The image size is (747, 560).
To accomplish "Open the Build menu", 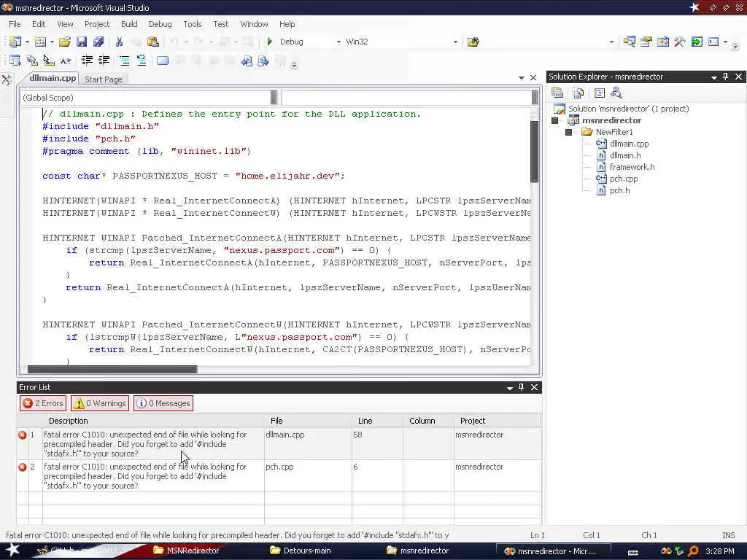I will 129,24.
